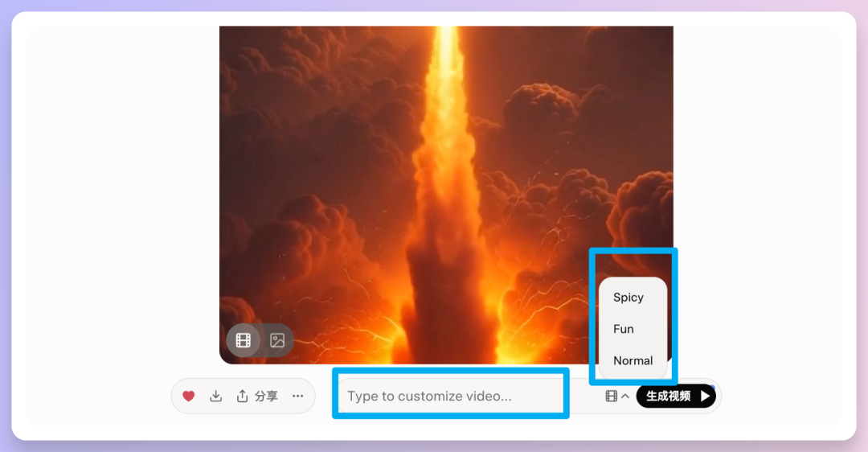The width and height of the screenshot is (868, 452).
Task: Click the 'Type to customize video...' field
Action: click(451, 396)
